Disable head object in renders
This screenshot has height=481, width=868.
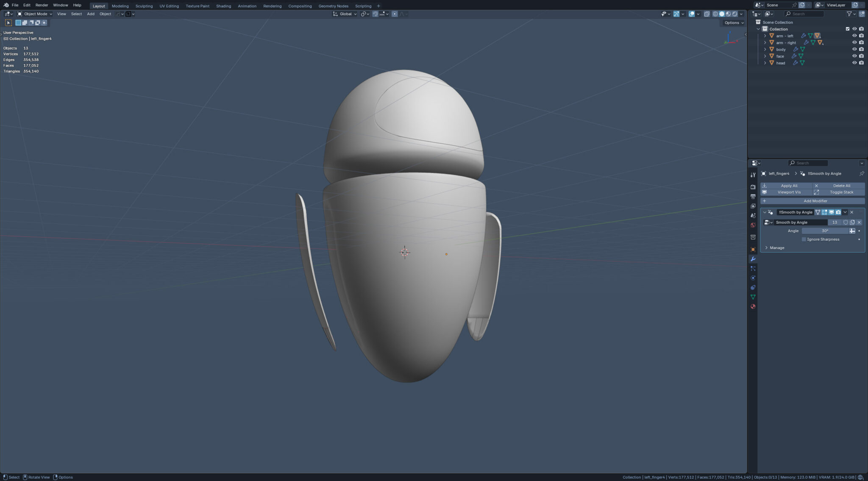point(861,63)
